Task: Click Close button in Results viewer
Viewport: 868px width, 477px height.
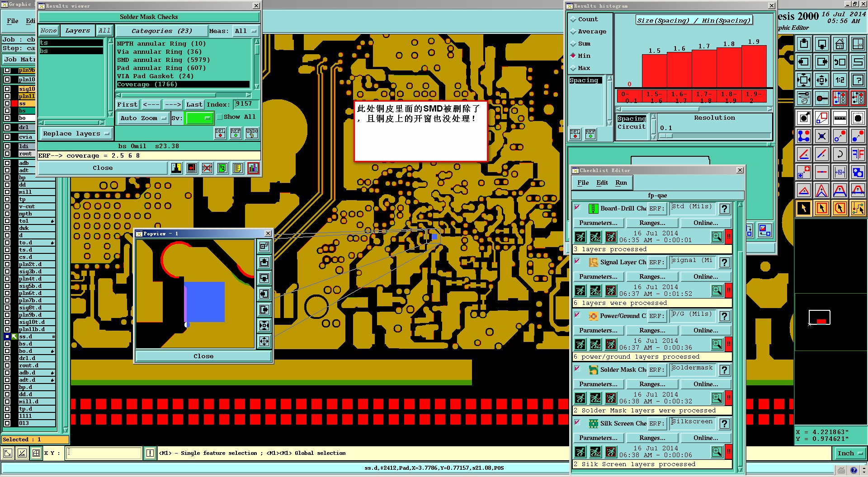Action: click(103, 168)
